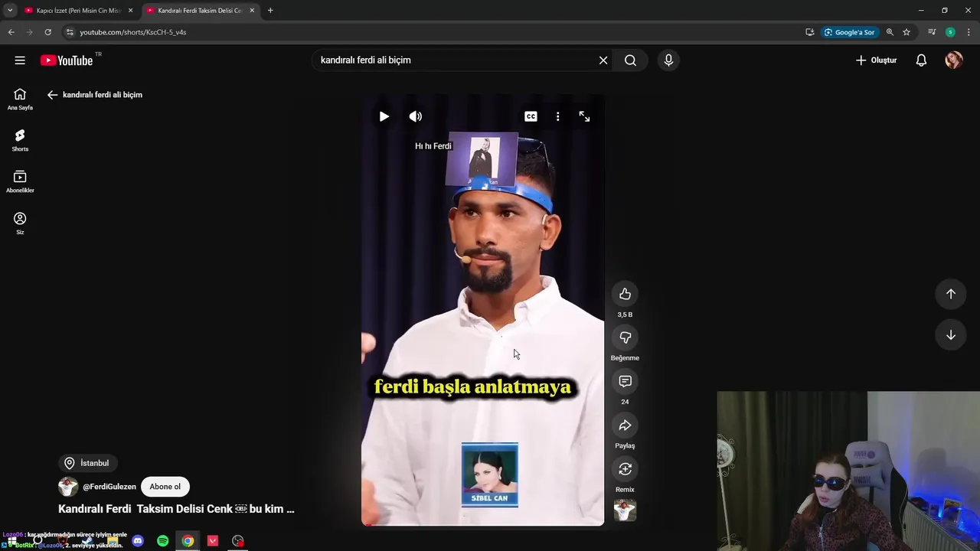Go back with kandıralı ferdi arrow
This screenshot has height=551, width=980.
click(52, 95)
